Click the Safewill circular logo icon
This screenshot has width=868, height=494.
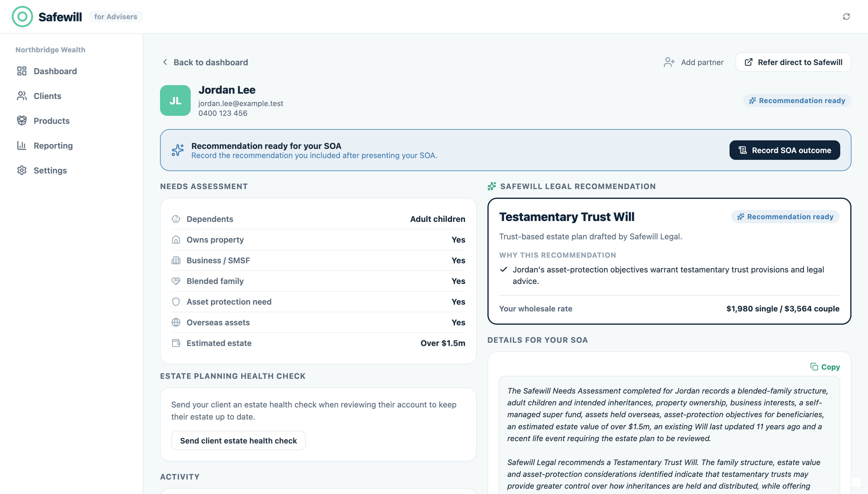point(22,17)
